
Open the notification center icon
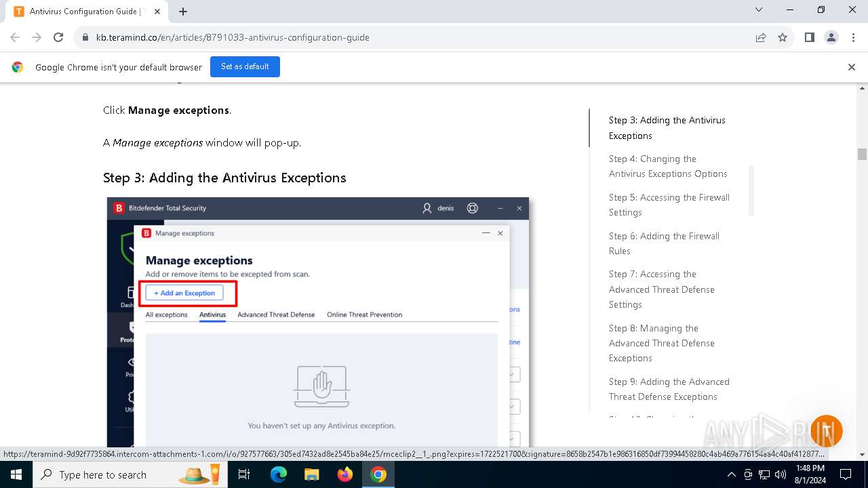[x=846, y=474]
